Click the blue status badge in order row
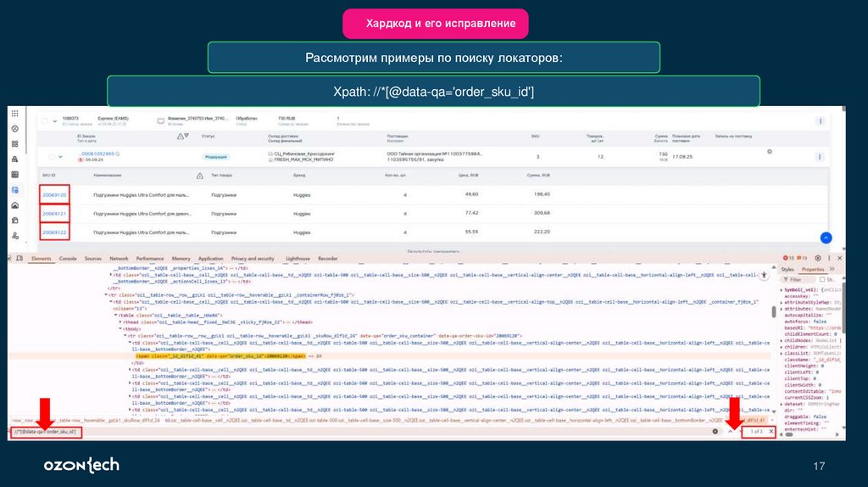The height and width of the screenshot is (487, 868). (216, 157)
